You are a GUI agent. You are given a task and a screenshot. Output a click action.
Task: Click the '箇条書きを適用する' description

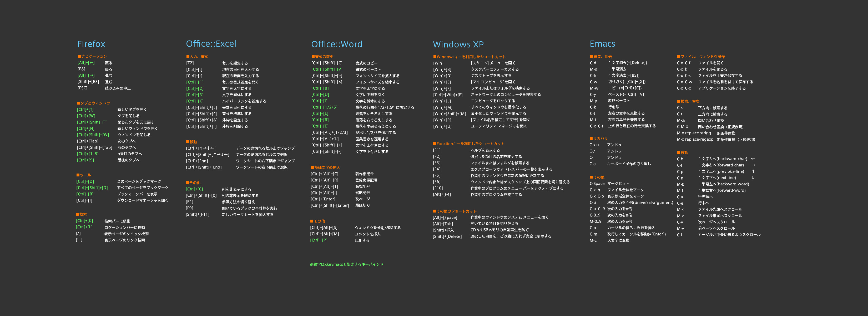pos(372,139)
